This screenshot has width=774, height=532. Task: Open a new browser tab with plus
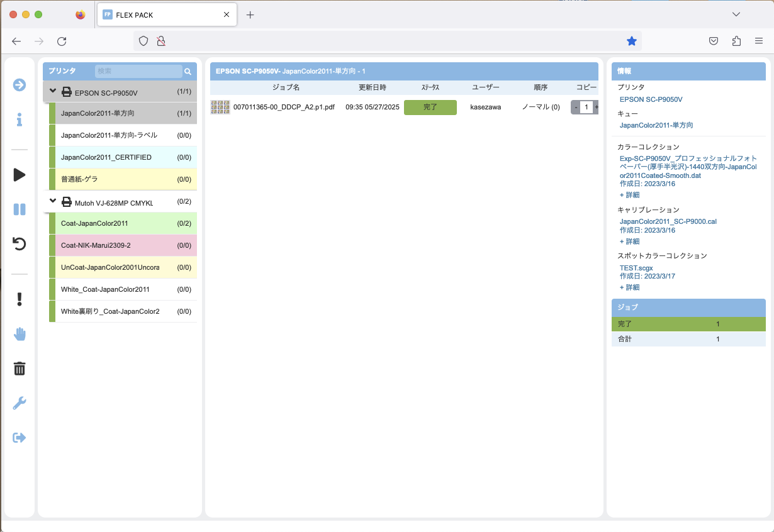coord(250,14)
